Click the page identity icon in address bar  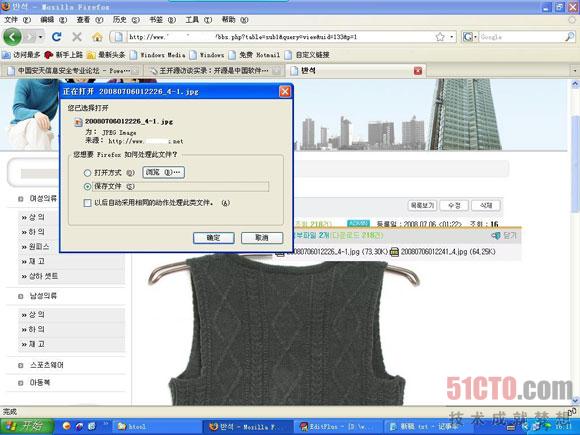click(x=119, y=37)
